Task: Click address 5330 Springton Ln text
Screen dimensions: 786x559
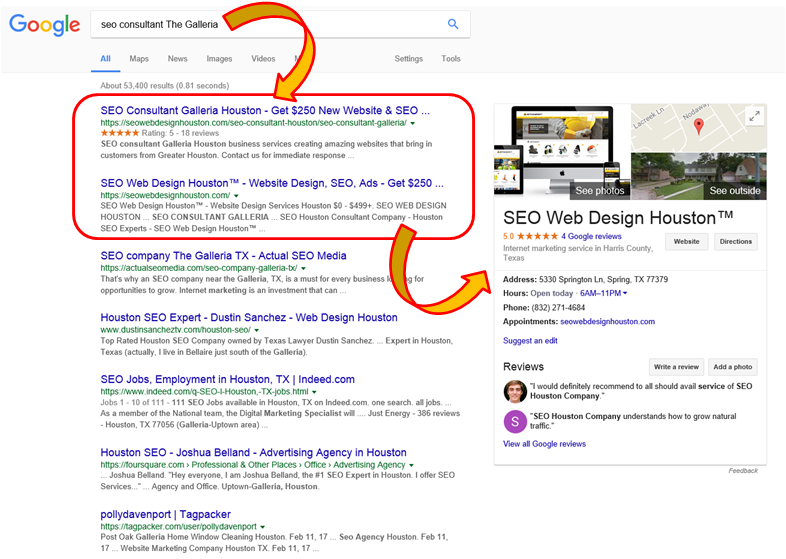Action: [x=603, y=279]
